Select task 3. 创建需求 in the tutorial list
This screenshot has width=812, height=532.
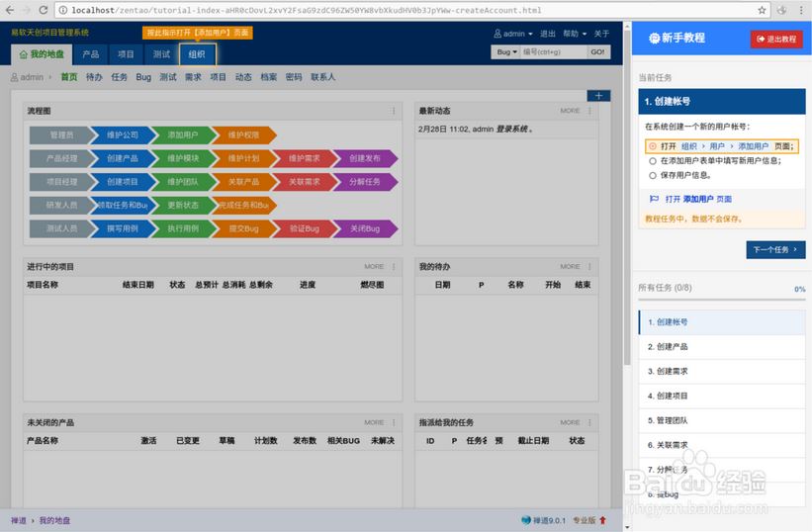point(722,371)
